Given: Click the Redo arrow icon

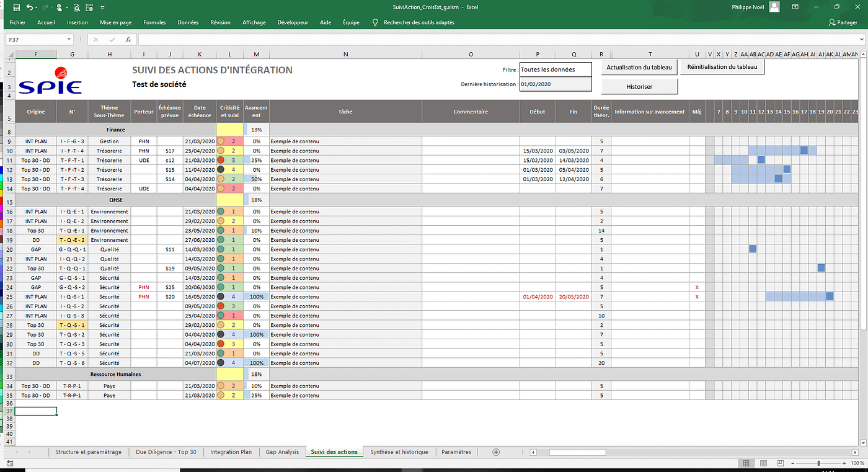Looking at the screenshot, I should [x=45, y=8].
